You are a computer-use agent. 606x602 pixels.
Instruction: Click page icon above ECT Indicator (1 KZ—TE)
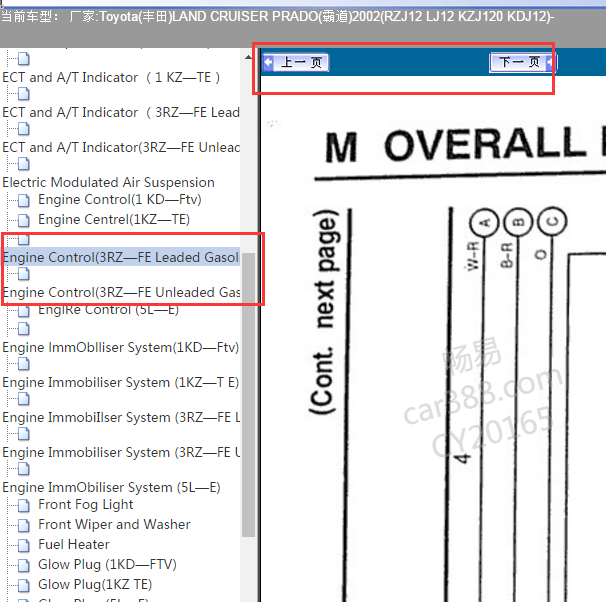24,59
